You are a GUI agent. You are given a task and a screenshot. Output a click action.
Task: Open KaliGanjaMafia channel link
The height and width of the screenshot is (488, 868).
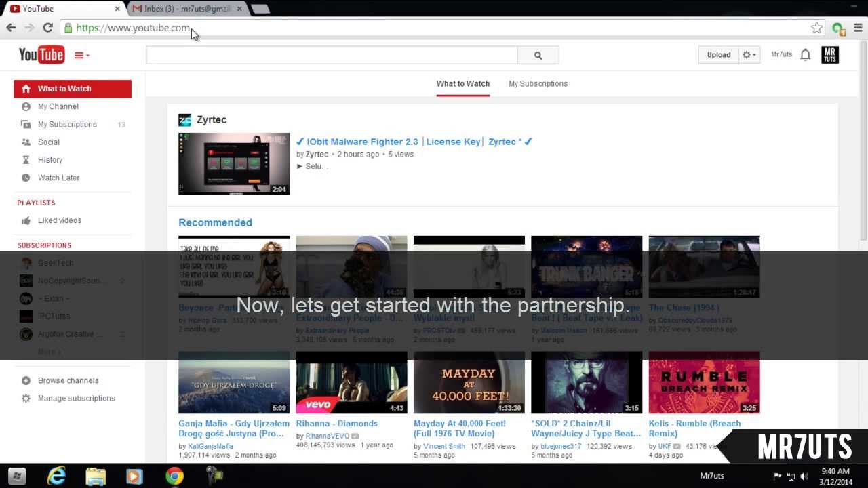pos(210,447)
